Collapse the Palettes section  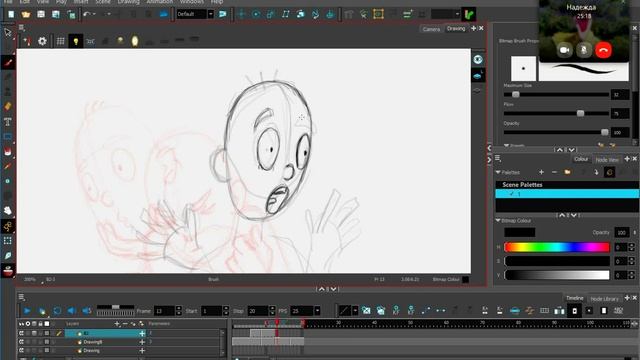498,172
